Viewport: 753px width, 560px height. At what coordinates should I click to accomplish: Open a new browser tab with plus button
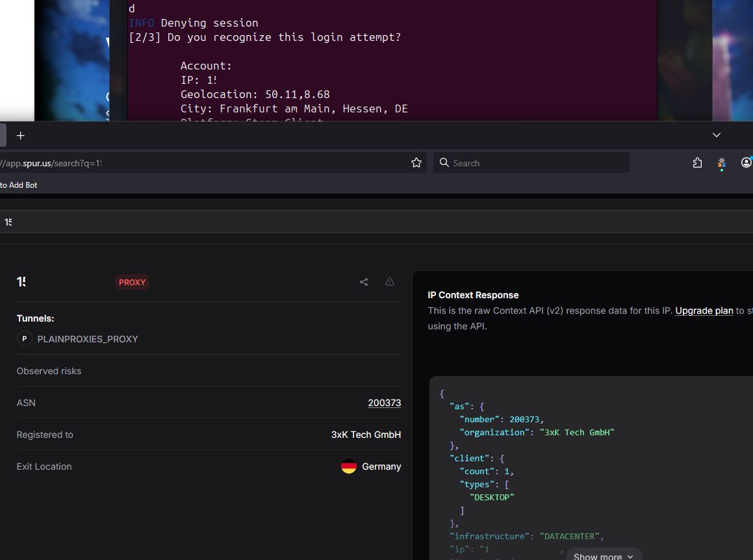20,136
